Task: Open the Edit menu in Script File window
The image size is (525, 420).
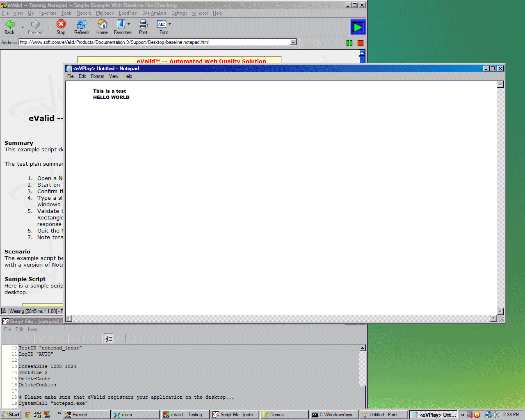Action: [19, 329]
